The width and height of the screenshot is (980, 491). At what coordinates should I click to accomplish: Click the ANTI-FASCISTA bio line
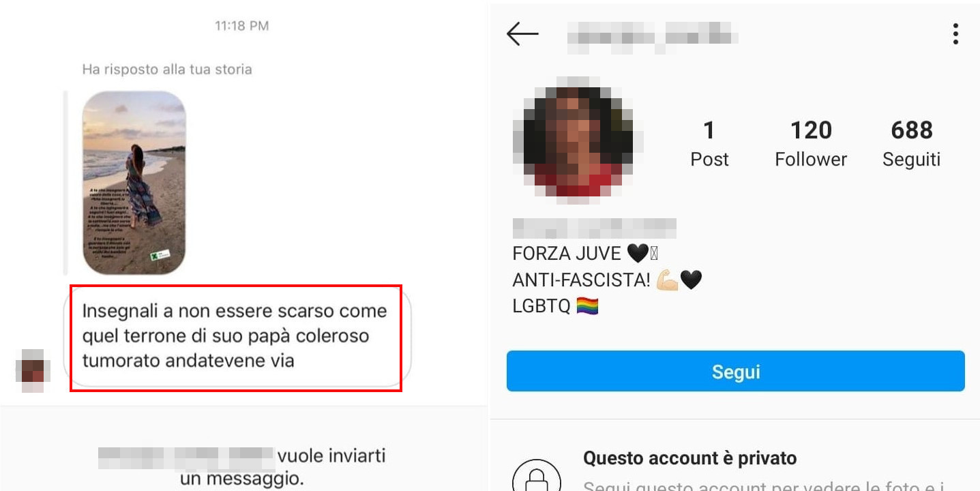[607, 280]
